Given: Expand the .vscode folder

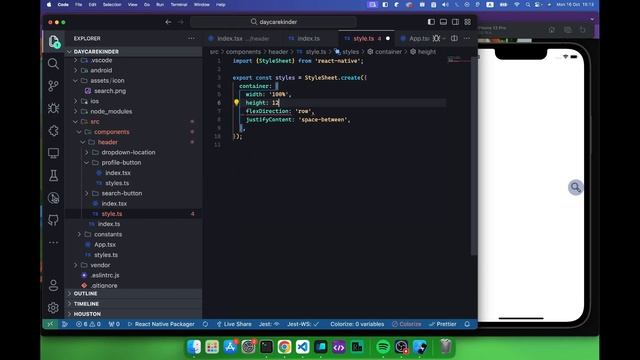Looking at the screenshot, I should point(133,60).
